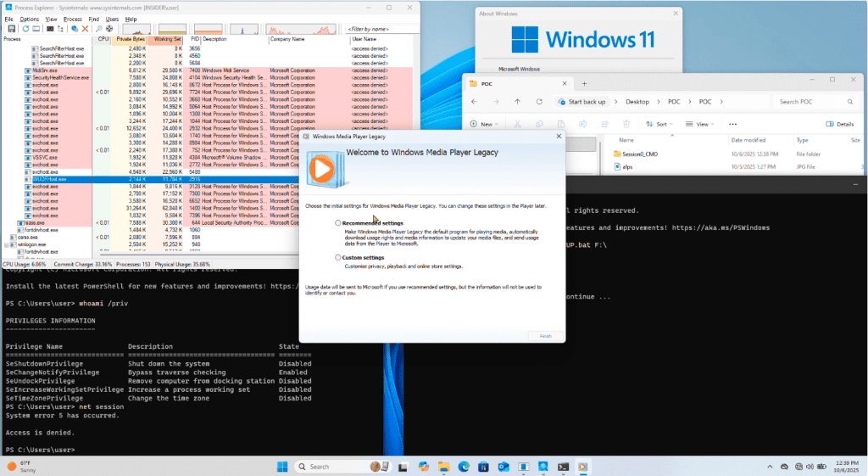Open the File menu in Process Explorer
The height and width of the screenshot is (476, 868).
(x=8, y=19)
